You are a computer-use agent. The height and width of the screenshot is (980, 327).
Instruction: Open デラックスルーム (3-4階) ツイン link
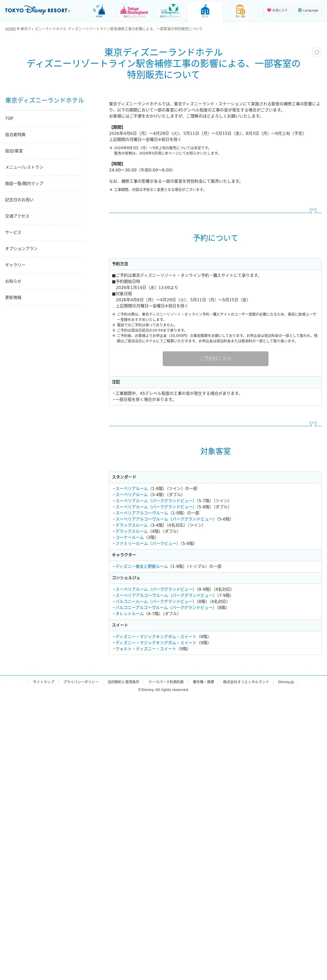point(131,525)
